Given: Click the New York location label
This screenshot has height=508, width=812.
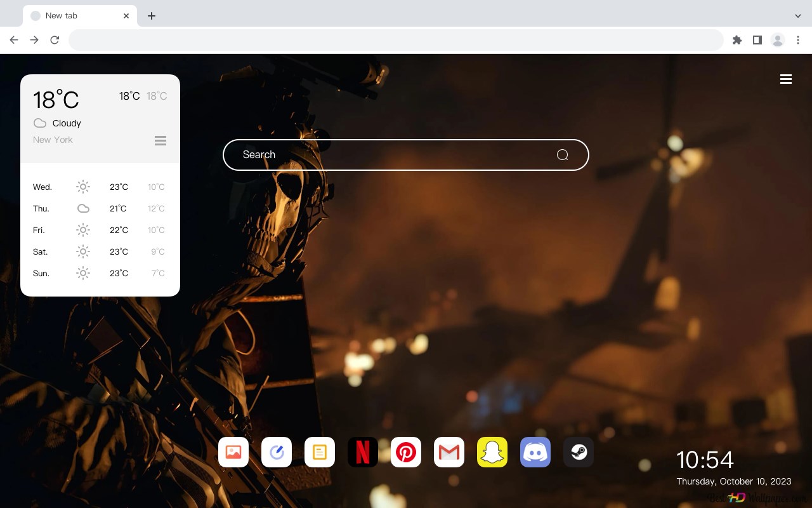Looking at the screenshot, I should pyautogui.click(x=53, y=140).
